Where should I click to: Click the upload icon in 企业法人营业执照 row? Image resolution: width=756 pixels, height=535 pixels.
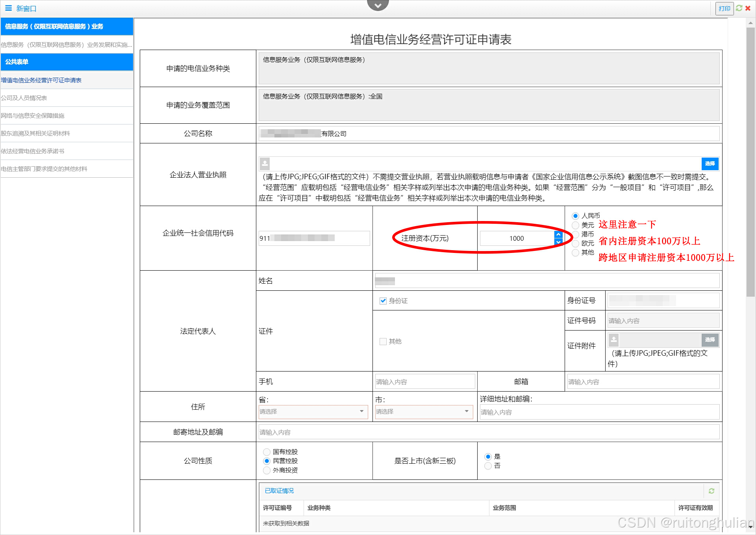(x=265, y=163)
